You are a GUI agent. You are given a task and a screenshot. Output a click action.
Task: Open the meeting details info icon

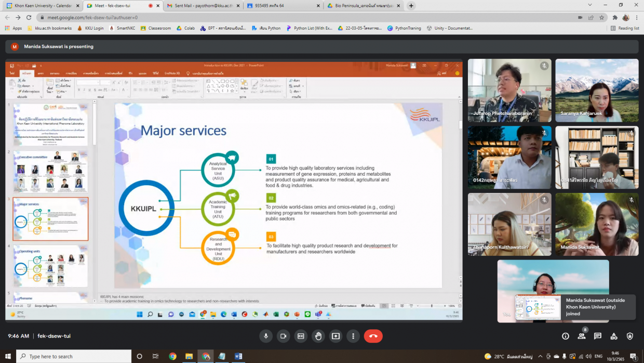566,336
